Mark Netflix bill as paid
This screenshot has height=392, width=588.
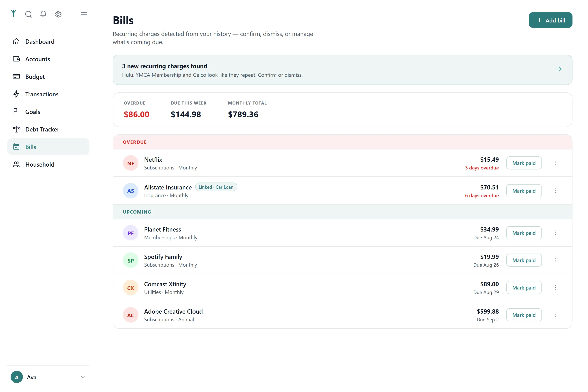[524, 163]
